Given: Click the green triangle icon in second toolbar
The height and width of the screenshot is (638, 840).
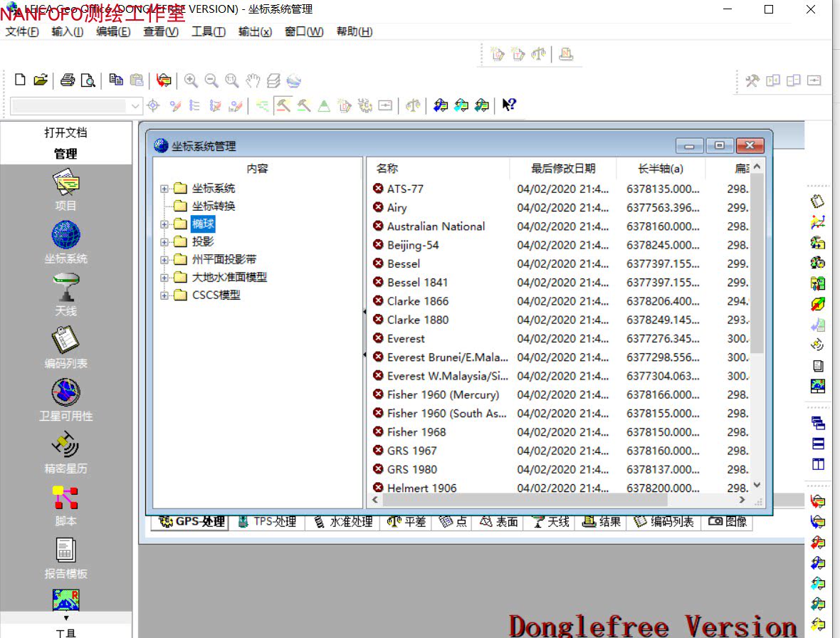Looking at the screenshot, I should tap(324, 105).
